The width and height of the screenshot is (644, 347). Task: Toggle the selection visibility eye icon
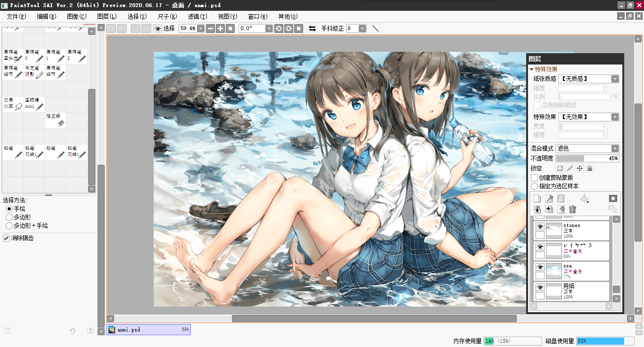pos(157,28)
